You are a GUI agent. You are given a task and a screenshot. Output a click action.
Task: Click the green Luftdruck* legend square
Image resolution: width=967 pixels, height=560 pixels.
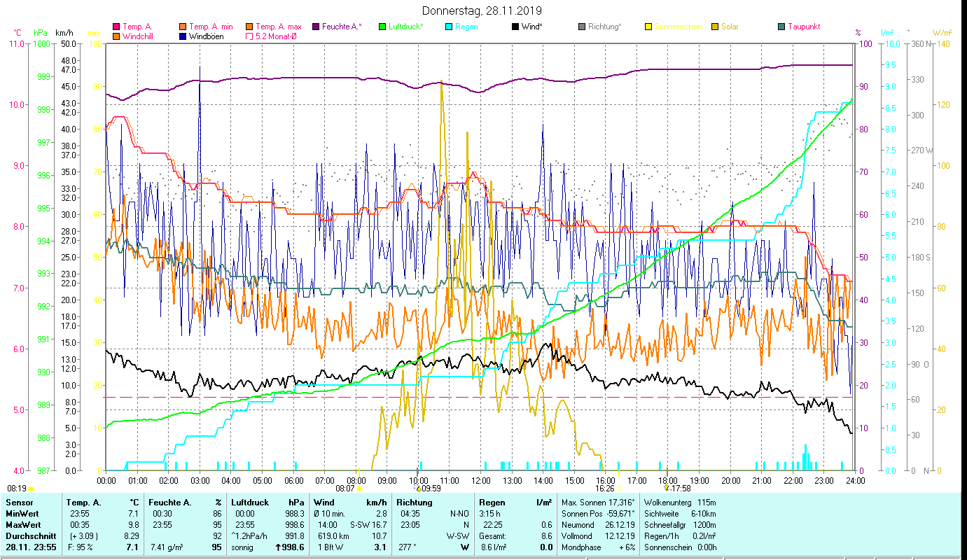coord(382,27)
